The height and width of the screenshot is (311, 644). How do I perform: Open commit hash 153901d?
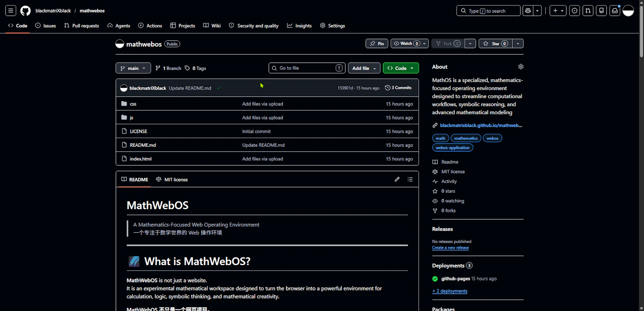345,88
